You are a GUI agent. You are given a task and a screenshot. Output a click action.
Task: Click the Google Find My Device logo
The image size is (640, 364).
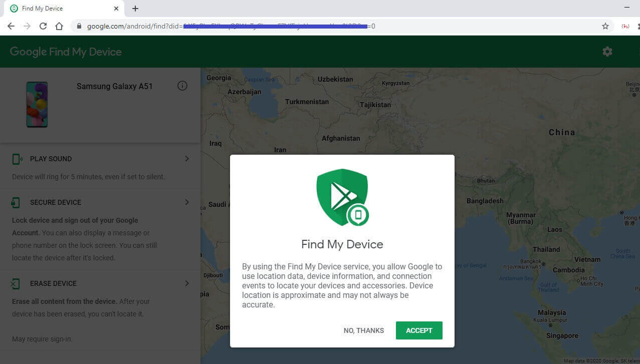(66, 52)
